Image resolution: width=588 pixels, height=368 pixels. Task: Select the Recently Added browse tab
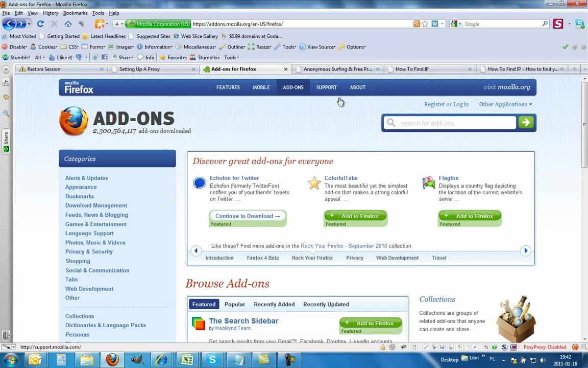274,304
